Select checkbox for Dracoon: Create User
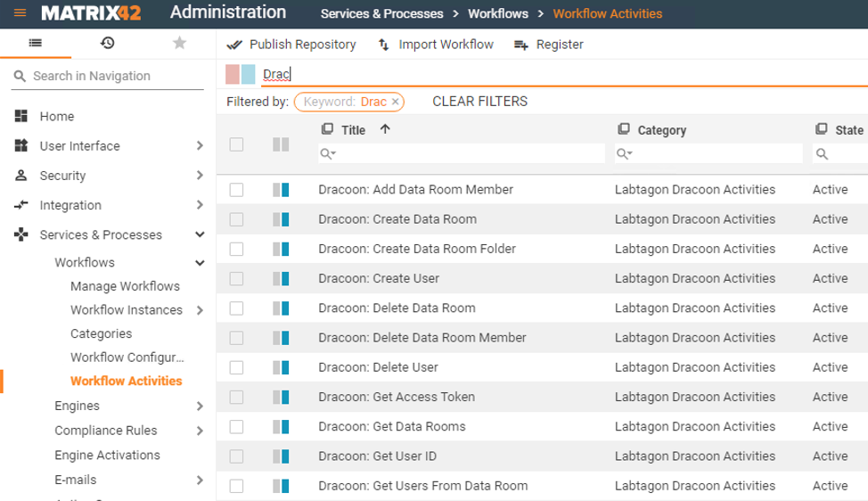The height and width of the screenshot is (501, 868). tap(236, 278)
